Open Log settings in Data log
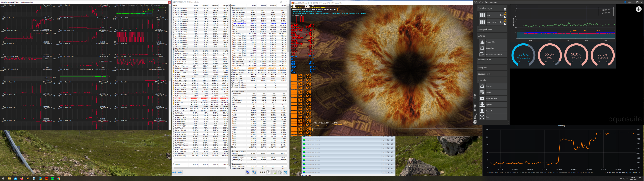The width and height of the screenshot is (644, 181). 490,48
